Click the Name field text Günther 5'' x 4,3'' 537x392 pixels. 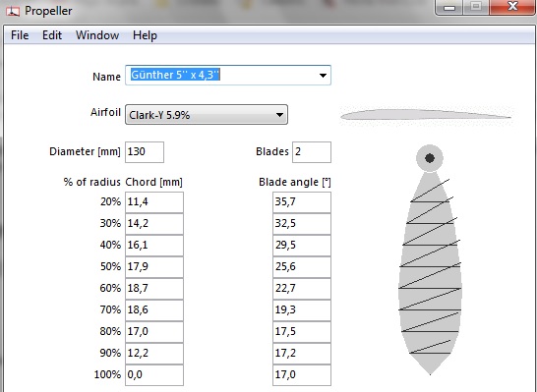[175, 75]
